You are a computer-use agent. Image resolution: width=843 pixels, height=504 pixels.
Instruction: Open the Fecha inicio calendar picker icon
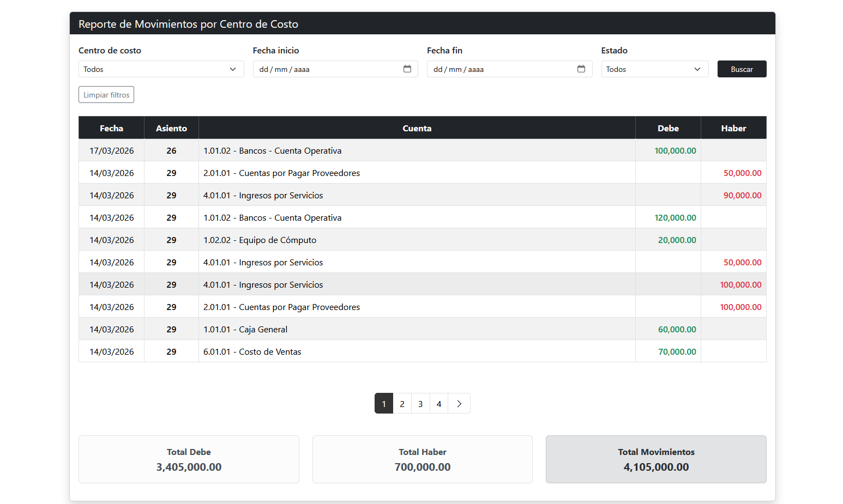(x=407, y=69)
